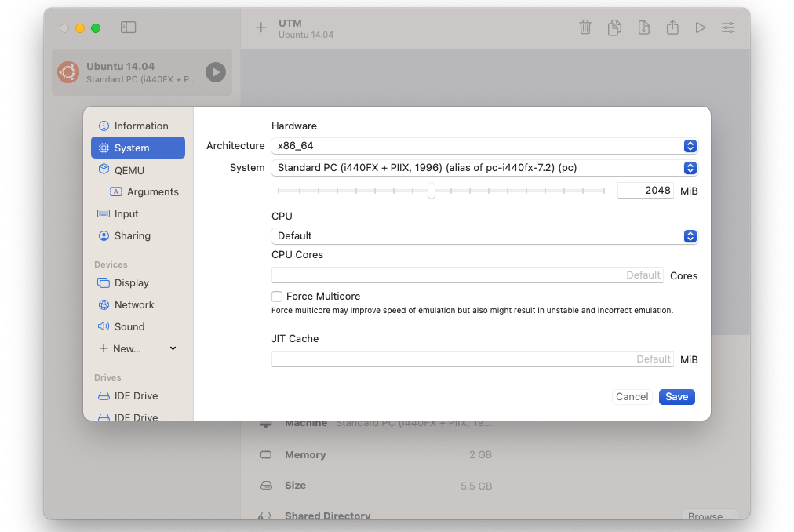
Task: Click the trash delete icon in toolbar
Action: coord(585,27)
